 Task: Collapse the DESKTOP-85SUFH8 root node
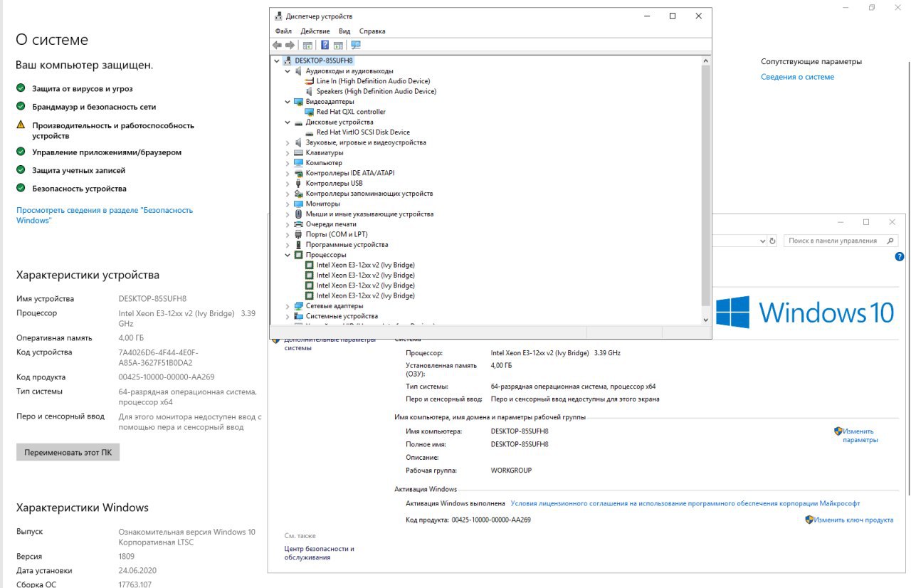(x=277, y=61)
